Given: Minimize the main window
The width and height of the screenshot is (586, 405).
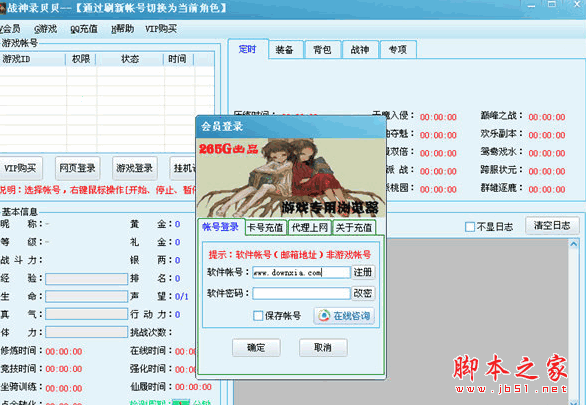Looking at the screenshot, I should click(x=531, y=6).
